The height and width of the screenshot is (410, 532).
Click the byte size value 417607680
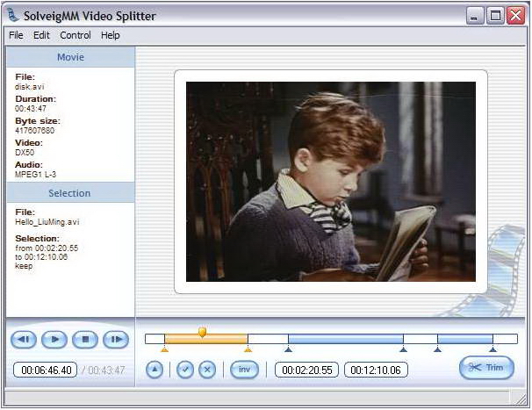coord(34,131)
